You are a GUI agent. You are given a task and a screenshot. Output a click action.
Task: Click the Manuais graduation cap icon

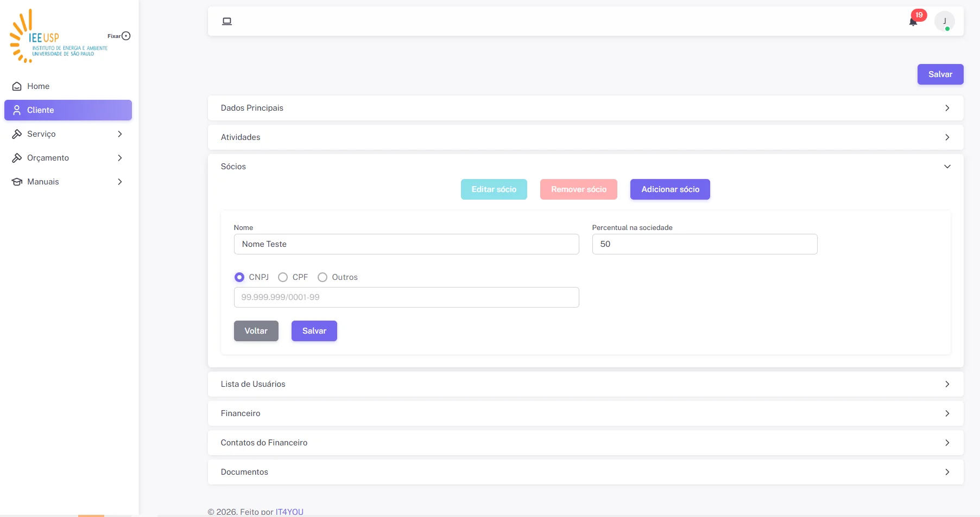click(x=17, y=182)
